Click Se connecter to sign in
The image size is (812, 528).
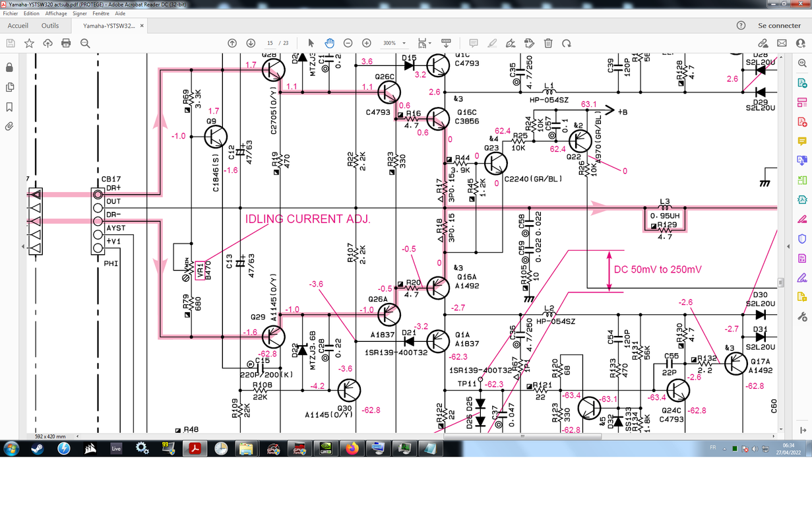point(780,26)
